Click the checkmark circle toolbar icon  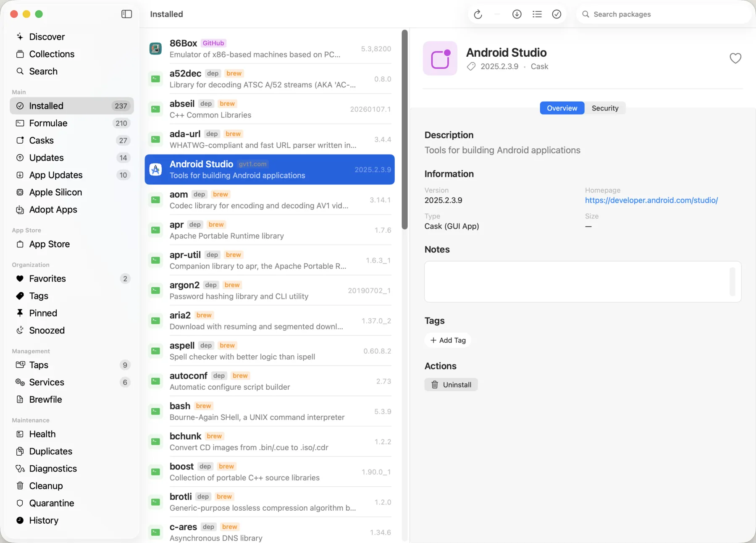click(x=556, y=14)
